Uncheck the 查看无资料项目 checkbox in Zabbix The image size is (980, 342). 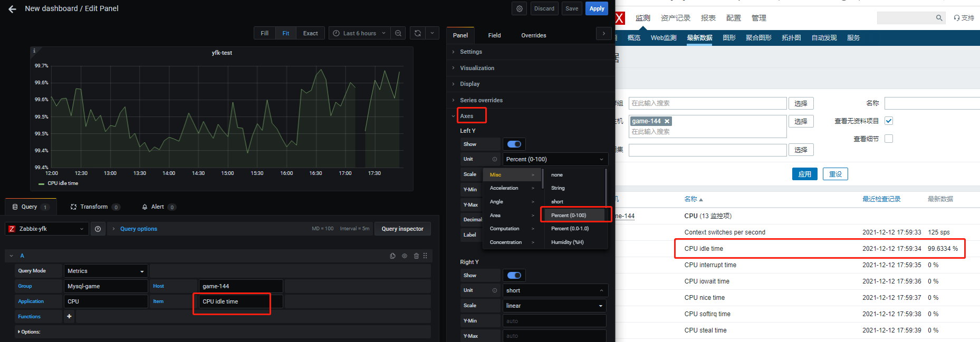pyautogui.click(x=889, y=121)
